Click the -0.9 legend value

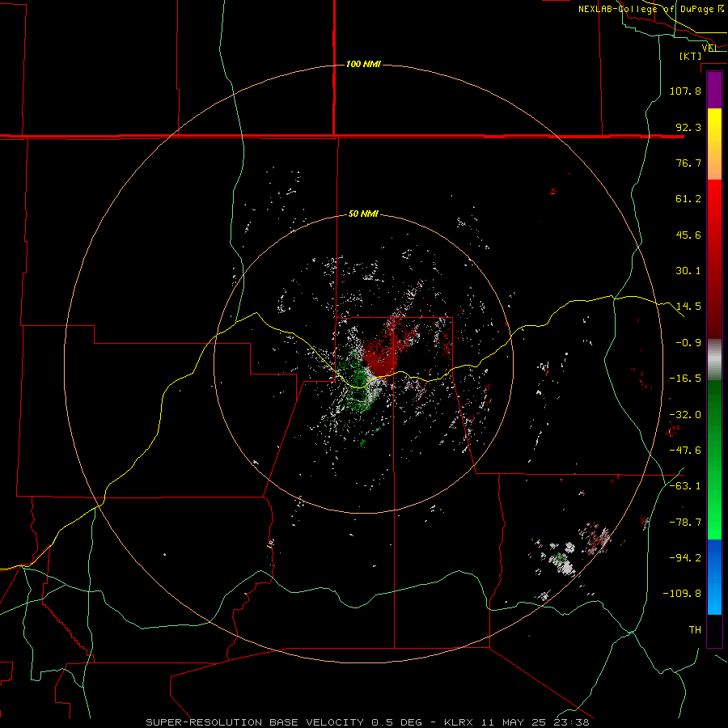[x=688, y=343]
